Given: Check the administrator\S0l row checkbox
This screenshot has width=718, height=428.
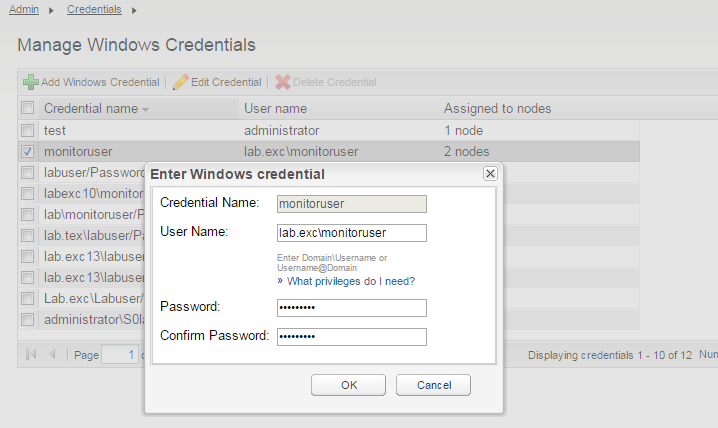Looking at the screenshot, I should coord(27,320).
